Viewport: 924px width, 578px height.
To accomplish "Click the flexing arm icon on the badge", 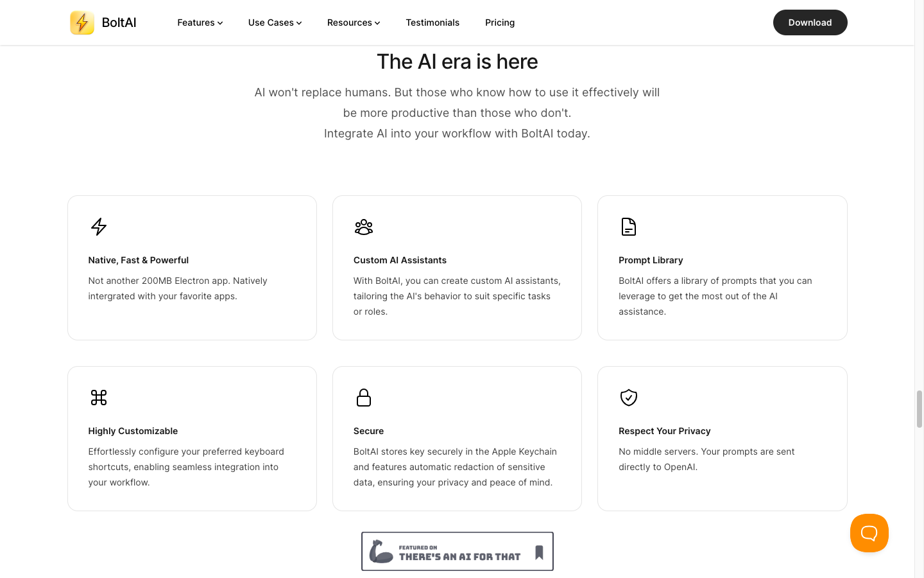I will 381,551.
